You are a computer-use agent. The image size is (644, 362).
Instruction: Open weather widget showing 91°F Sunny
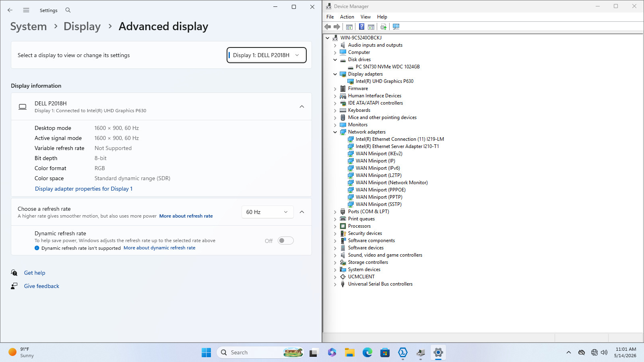(22, 352)
